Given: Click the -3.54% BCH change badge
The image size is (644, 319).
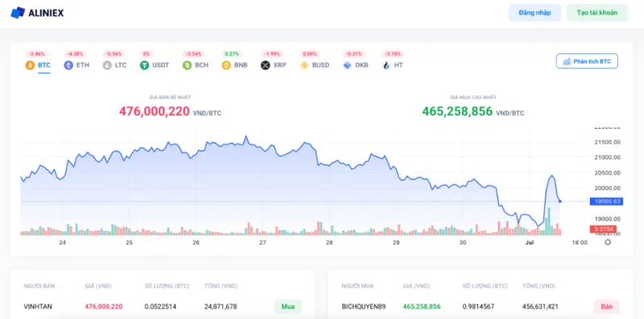Looking at the screenshot, I should [x=193, y=54].
